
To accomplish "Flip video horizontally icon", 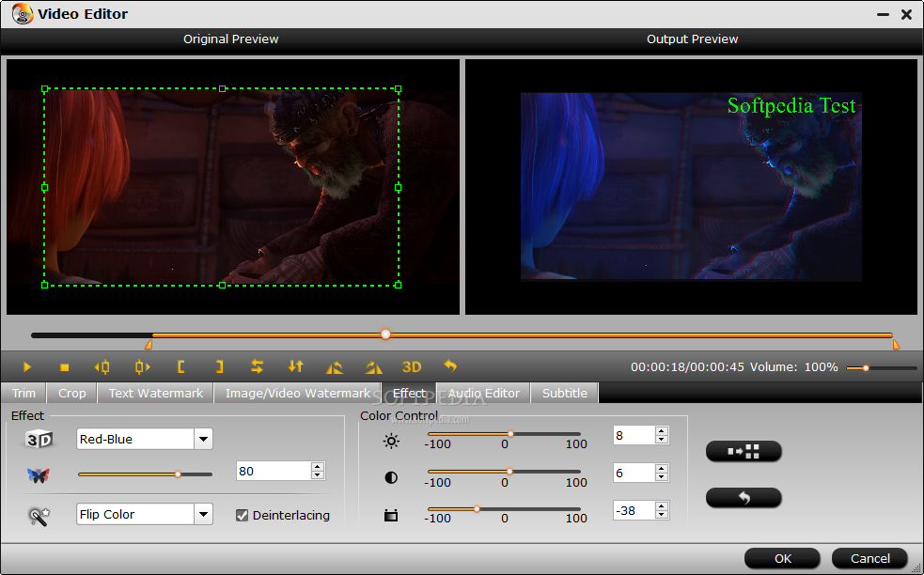I will (x=257, y=366).
